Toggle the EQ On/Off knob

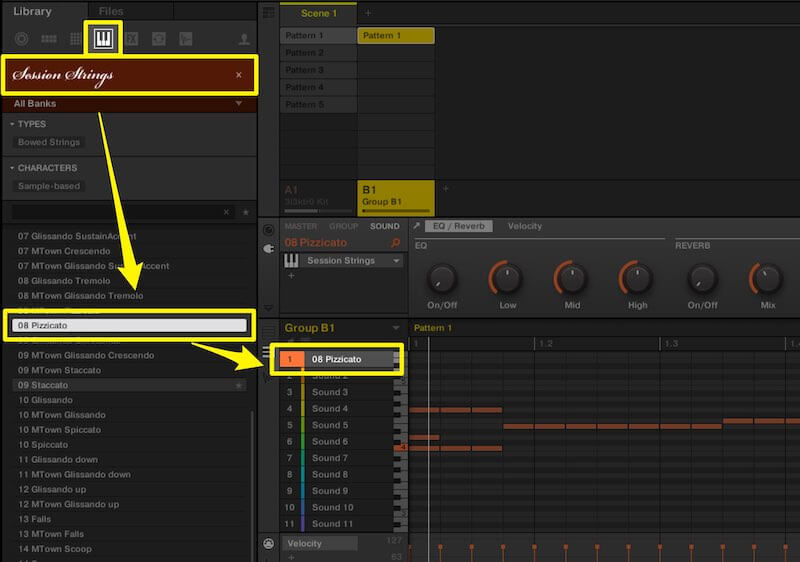coord(442,278)
